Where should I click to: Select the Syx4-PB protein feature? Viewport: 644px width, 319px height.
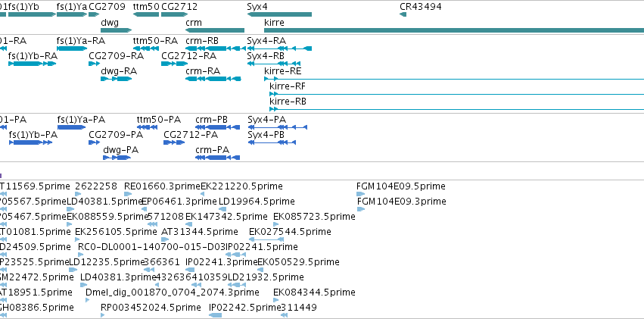272,142
